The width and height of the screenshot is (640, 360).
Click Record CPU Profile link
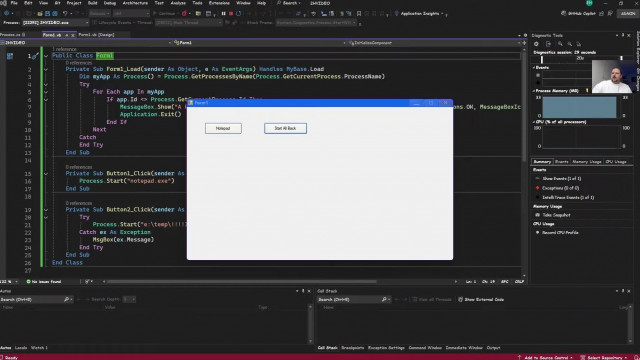click(x=560, y=232)
